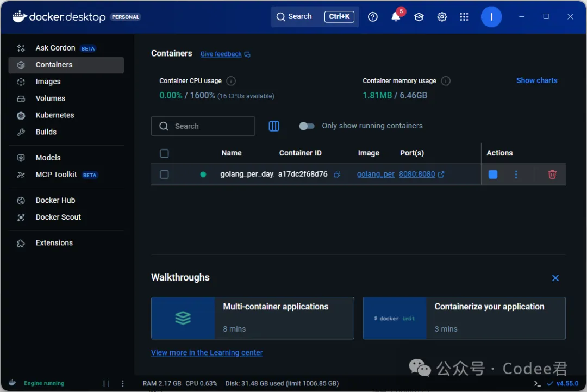Open Containerize your application walkthrough card
This screenshot has width=587, height=392.
464,318
